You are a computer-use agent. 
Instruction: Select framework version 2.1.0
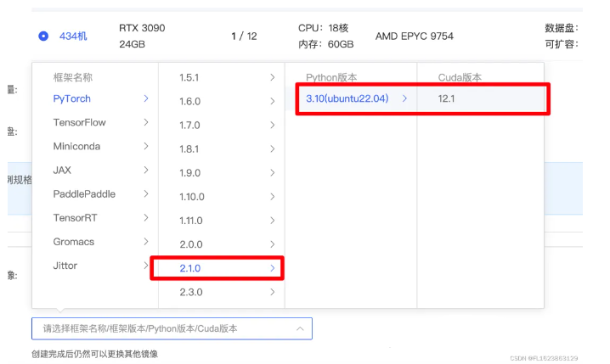tap(190, 268)
